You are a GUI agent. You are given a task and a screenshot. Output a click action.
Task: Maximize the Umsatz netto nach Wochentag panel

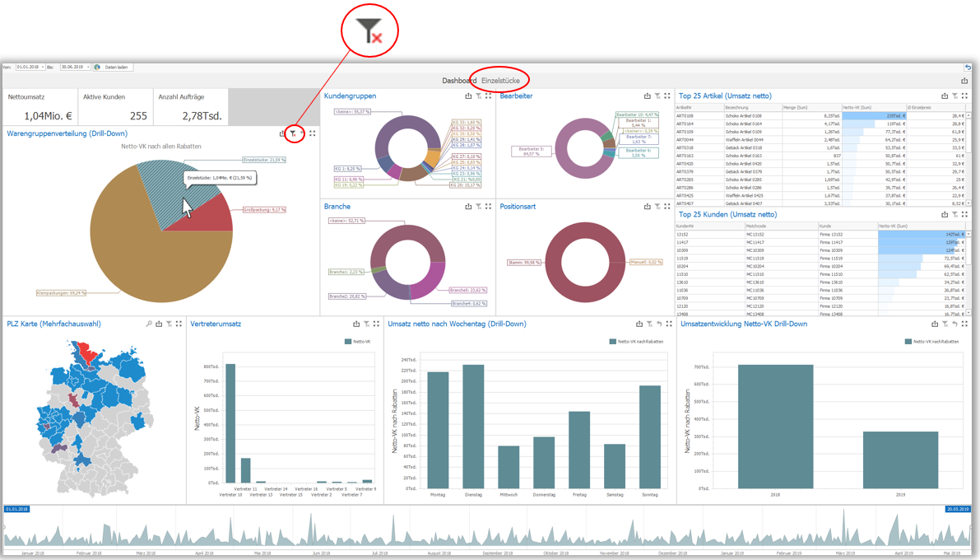point(669,324)
